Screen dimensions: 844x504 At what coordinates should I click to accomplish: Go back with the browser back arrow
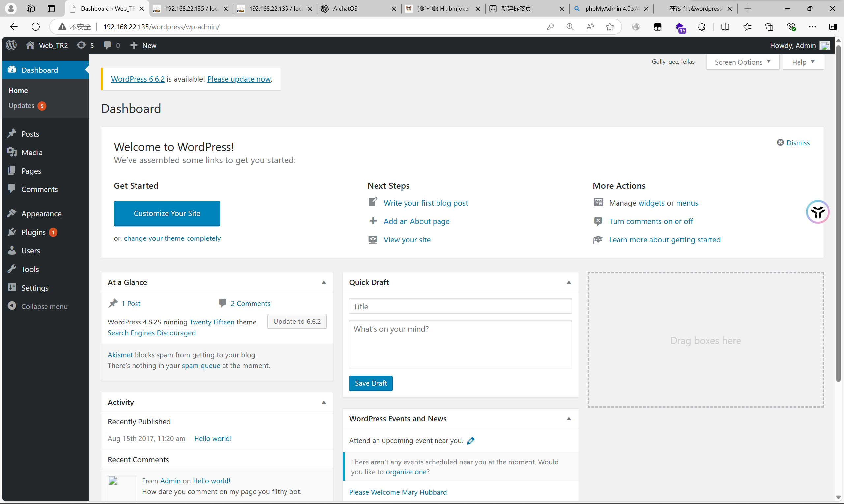pos(14,26)
